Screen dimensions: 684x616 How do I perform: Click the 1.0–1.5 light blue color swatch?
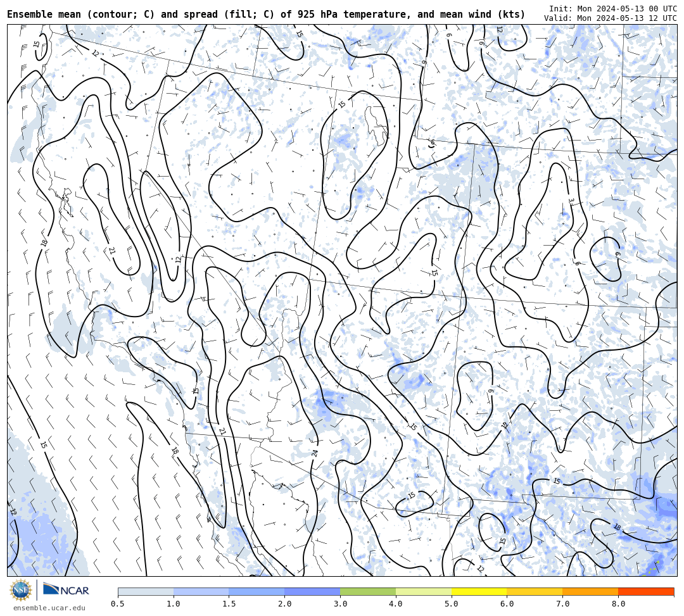point(201,591)
